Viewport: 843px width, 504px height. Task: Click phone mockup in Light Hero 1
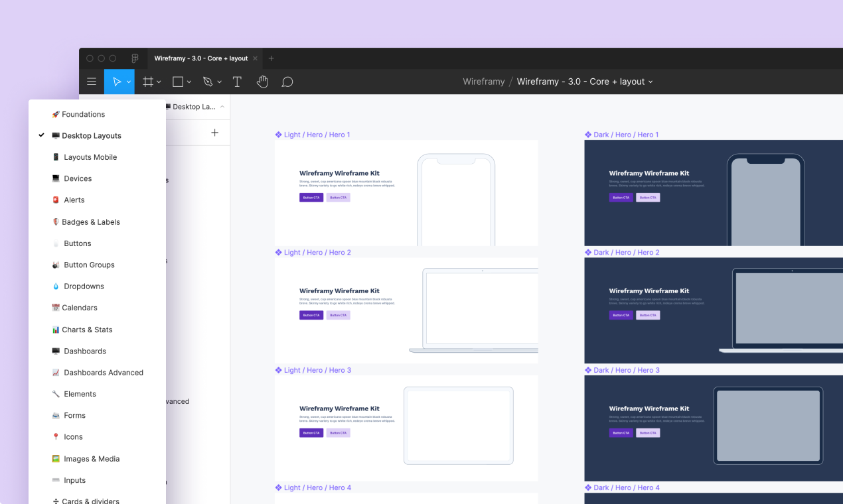click(x=456, y=200)
